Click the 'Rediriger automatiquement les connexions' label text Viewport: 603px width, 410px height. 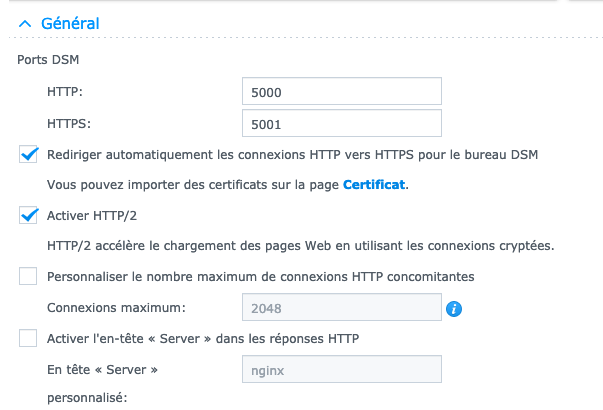point(292,155)
